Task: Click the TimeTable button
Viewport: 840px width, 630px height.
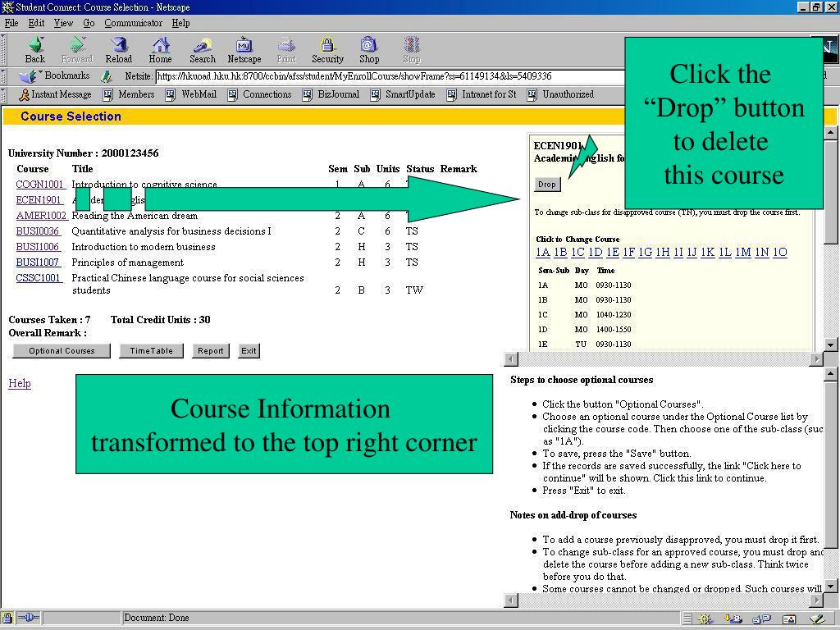Action: pos(151,351)
